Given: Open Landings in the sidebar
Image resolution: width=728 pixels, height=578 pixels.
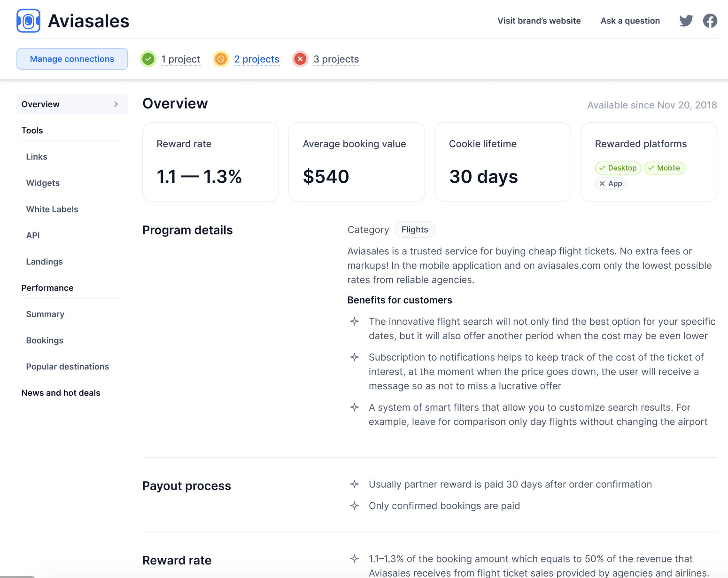Looking at the screenshot, I should point(45,262).
